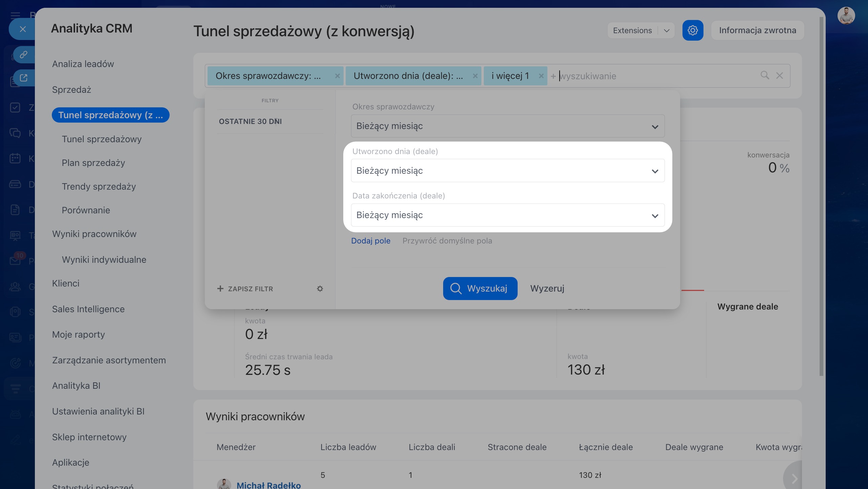The width and height of the screenshot is (868, 489).
Task: Close the slider panel with round X button
Action: [23, 29]
